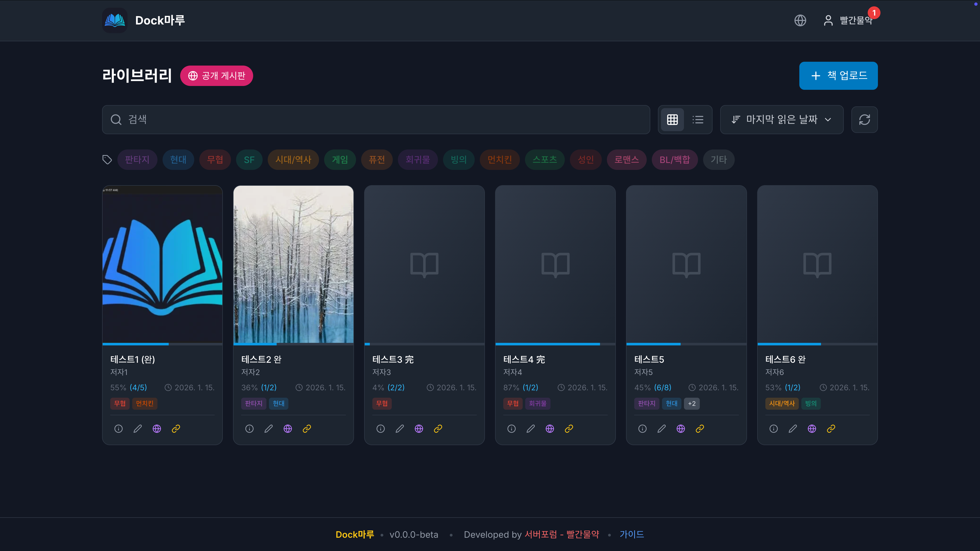The height and width of the screenshot is (551, 980).
Task: Click the yellow link icon on 테스트5
Action: point(700,429)
